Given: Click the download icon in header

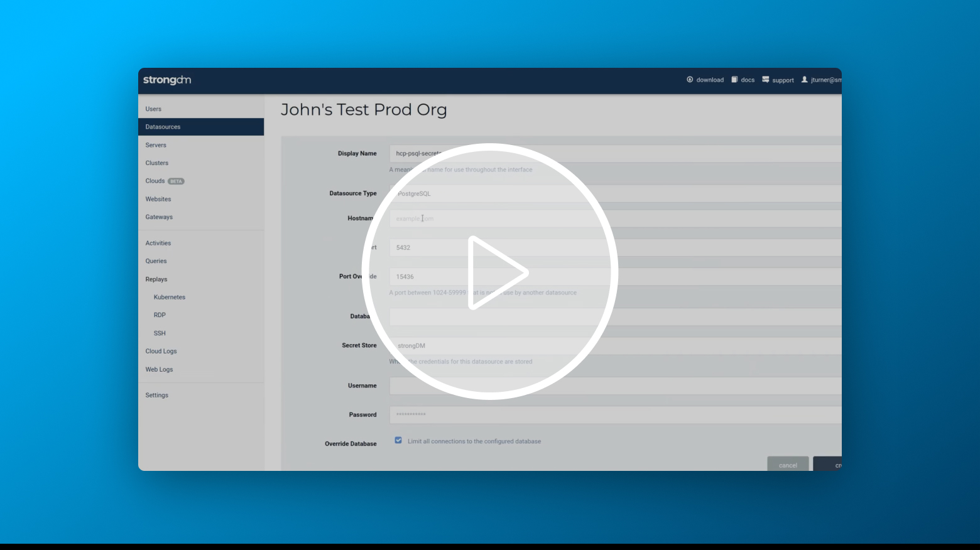Looking at the screenshot, I should (x=690, y=80).
